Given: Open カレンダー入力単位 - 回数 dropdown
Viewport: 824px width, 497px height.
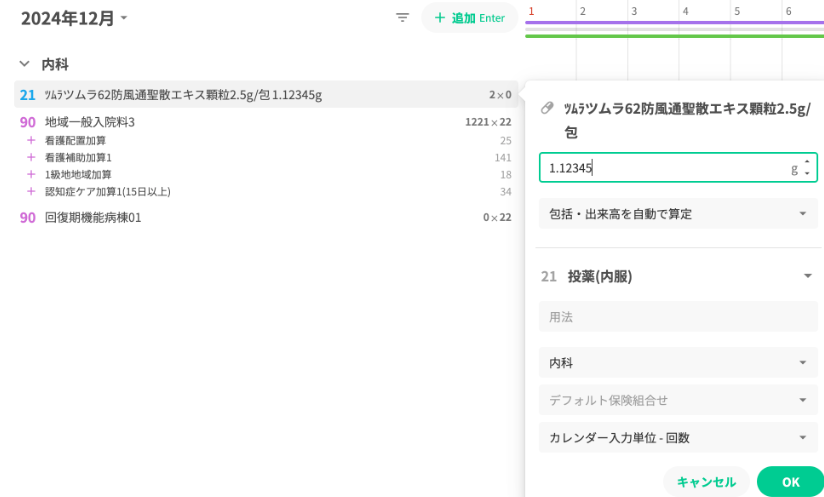Looking at the screenshot, I should tap(677, 438).
